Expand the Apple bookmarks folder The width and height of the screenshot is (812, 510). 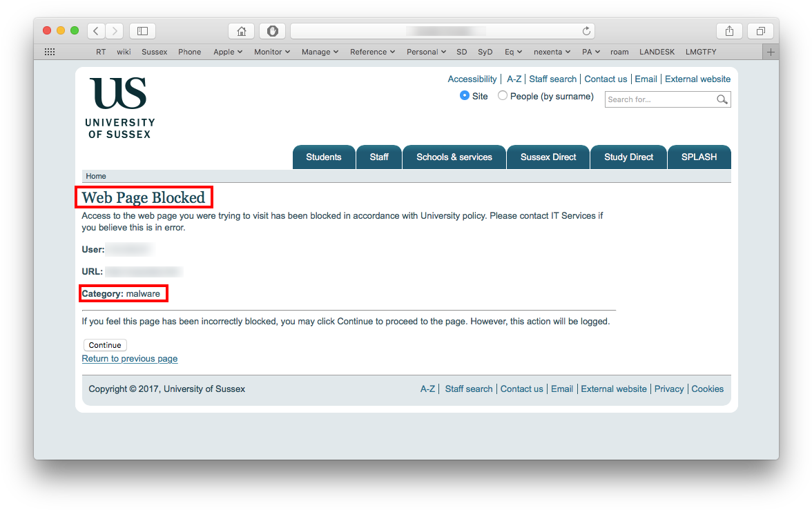228,52
